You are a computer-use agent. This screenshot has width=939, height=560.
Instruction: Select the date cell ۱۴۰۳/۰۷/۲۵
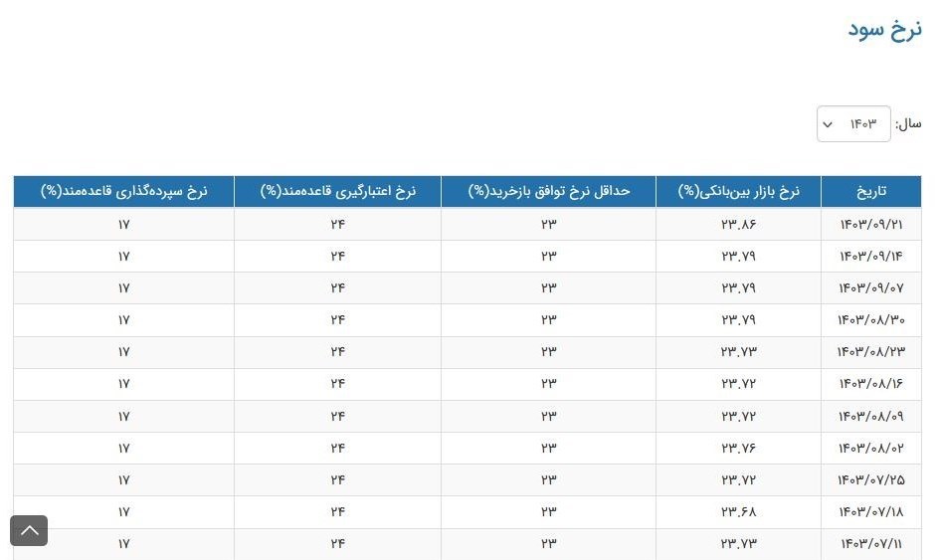coord(870,479)
